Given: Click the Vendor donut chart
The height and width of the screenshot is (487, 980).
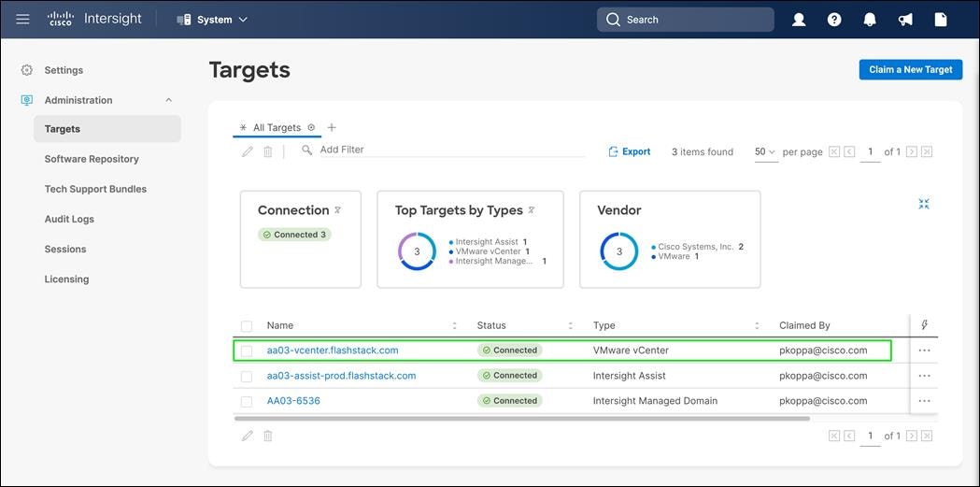Looking at the screenshot, I should click(x=618, y=251).
